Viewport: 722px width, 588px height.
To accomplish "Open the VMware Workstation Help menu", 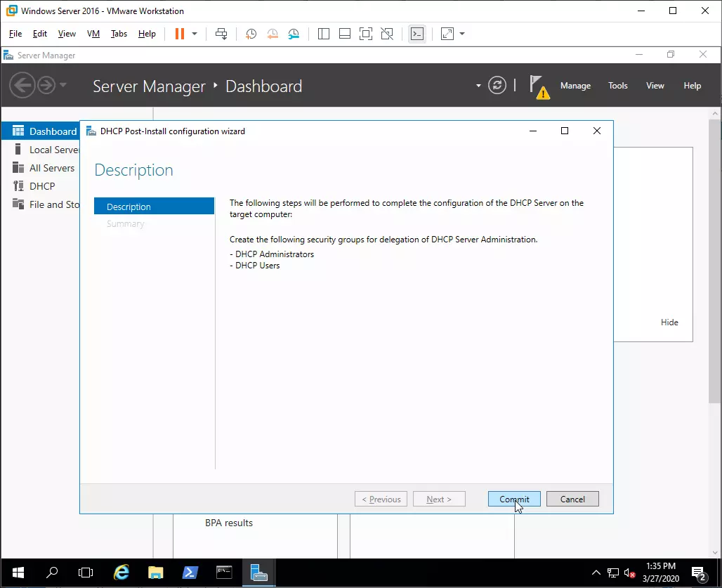I will [147, 34].
